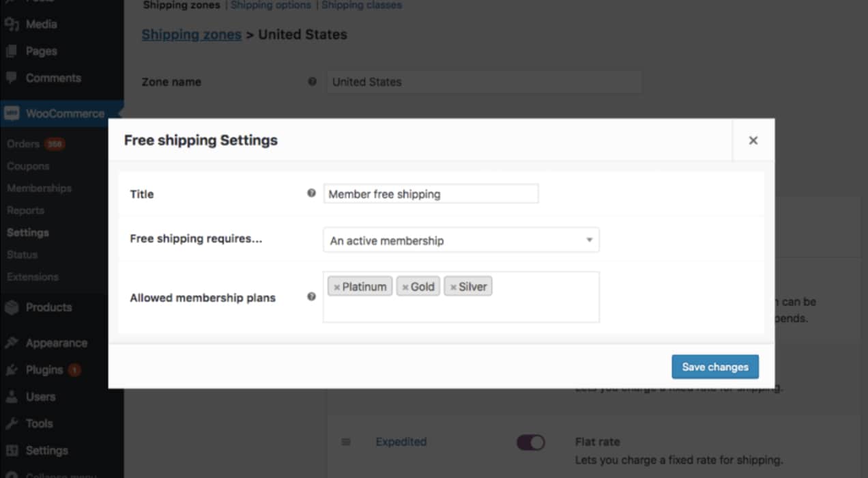Open the Shipping classes tab
Screen dimensions: 868x478
(x=362, y=5)
